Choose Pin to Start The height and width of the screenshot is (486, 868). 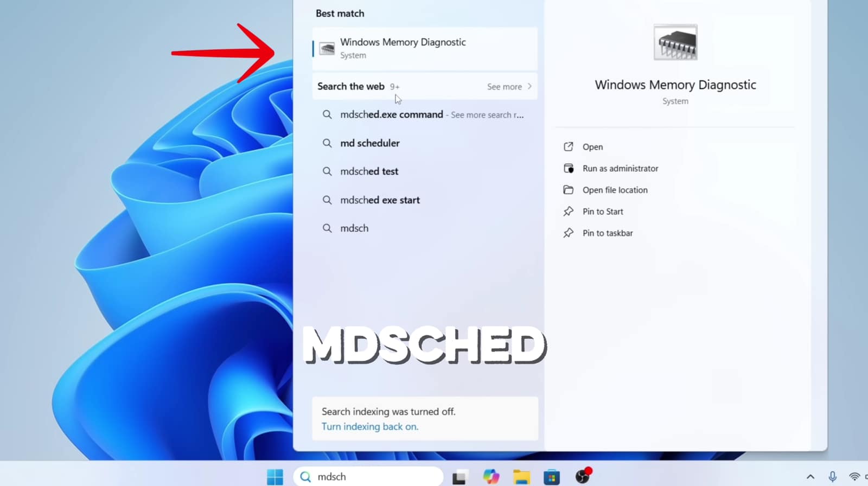[603, 212]
